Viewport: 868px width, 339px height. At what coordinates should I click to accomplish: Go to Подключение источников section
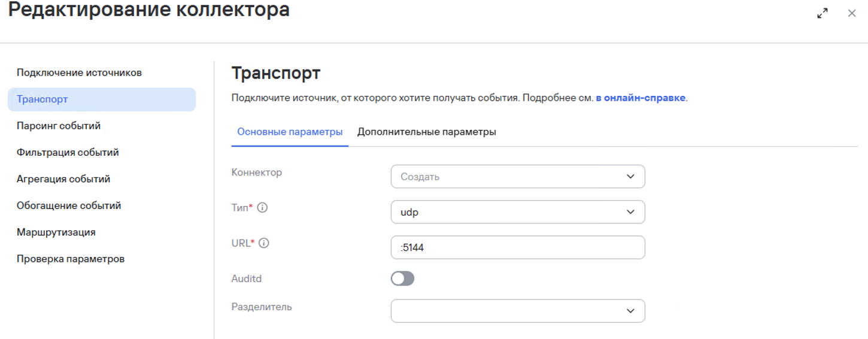pyautogui.click(x=79, y=73)
